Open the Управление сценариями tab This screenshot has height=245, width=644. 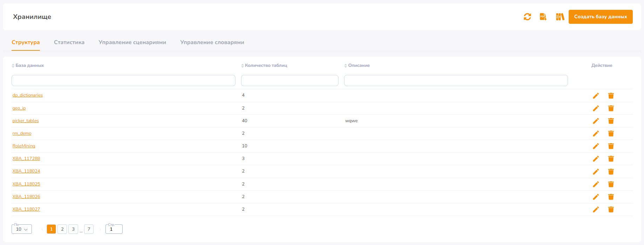click(x=132, y=42)
